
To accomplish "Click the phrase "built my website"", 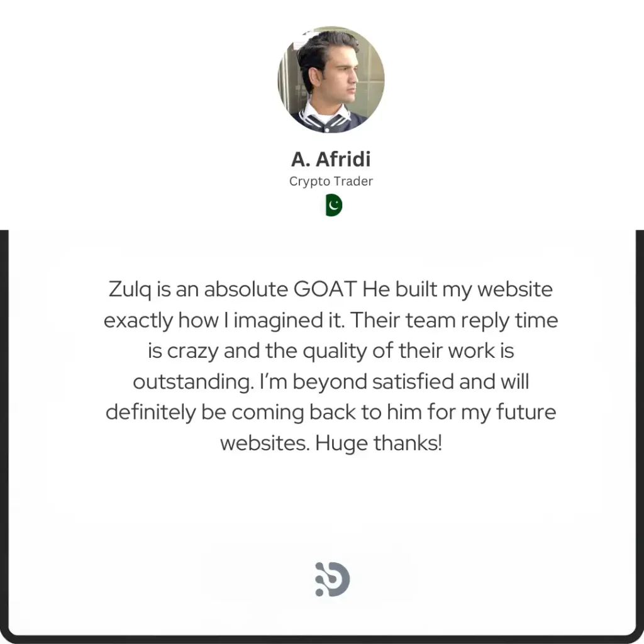I will 474,289.
